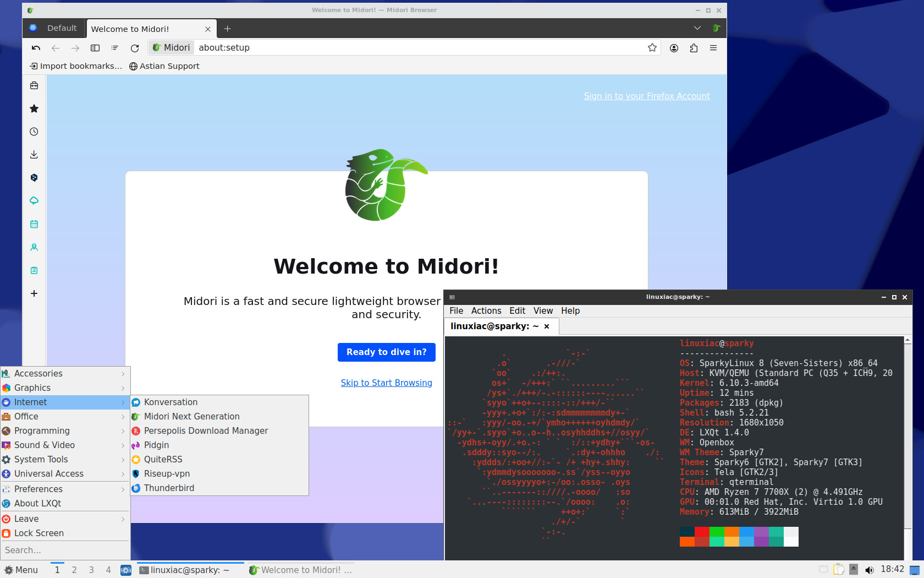This screenshot has width=924, height=578.
Task: Expand the Programming menu category
Action: (x=65, y=431)
